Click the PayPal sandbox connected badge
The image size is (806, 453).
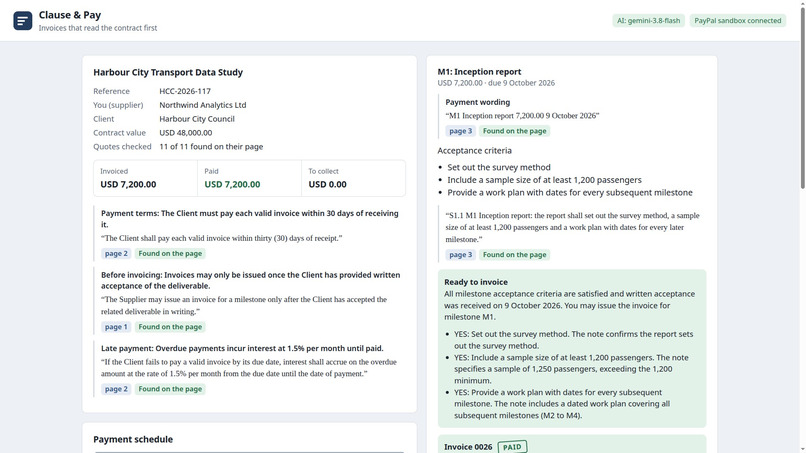click(738, 21)
